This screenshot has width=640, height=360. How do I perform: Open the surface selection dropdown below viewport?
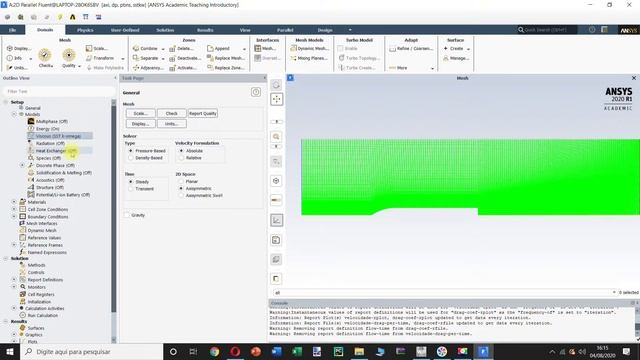(x=614, y=292)
